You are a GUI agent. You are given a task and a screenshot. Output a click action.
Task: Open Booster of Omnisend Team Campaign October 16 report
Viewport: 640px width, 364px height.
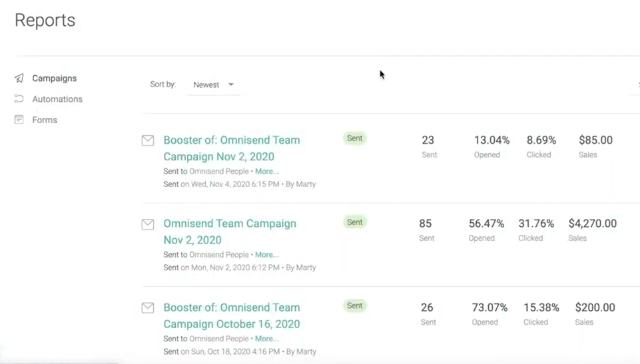(232, 315)
